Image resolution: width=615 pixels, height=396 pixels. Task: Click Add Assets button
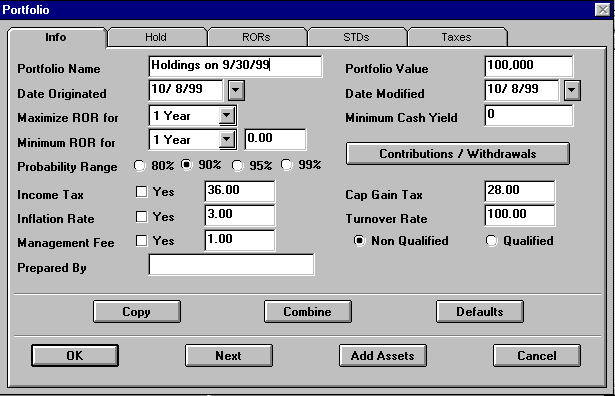coord(383,356)
